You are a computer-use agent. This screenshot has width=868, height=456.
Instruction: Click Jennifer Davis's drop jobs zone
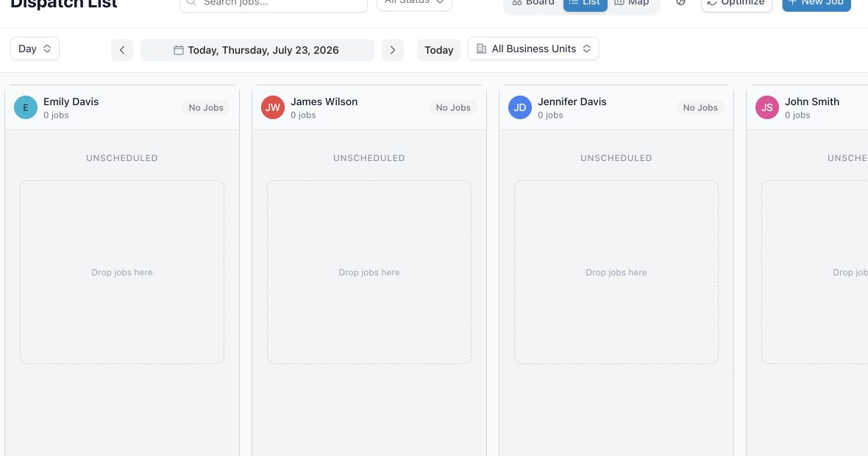616,272
